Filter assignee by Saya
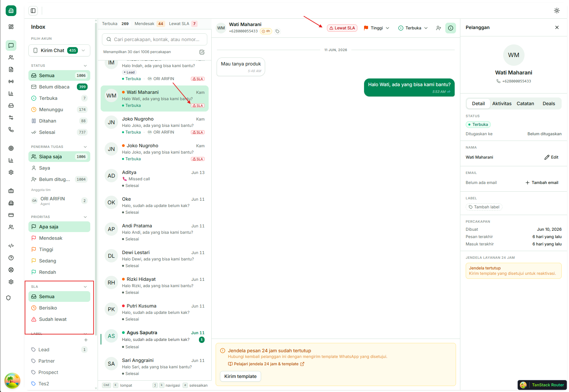 60,168
